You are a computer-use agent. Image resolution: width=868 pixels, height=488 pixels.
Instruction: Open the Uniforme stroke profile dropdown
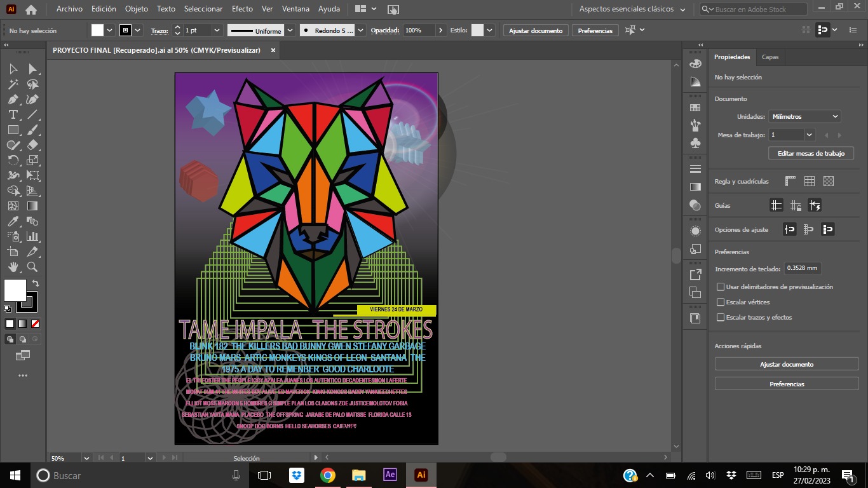click(290, 30)
